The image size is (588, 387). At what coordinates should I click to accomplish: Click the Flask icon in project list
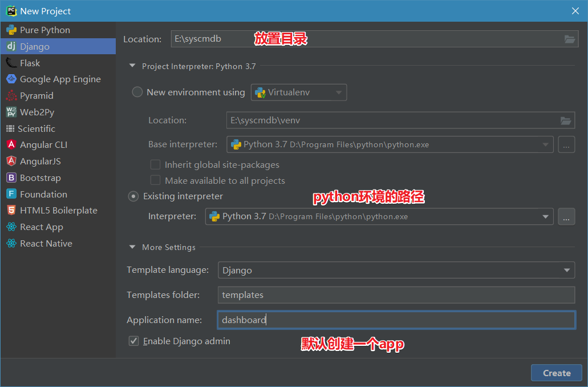(x=11, y=63)
